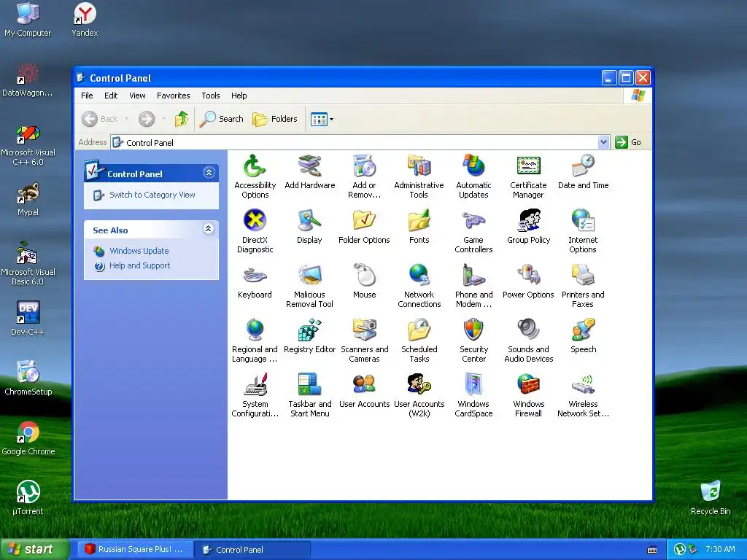The image size is (747, 560).
Task: Select Google Chrome desktop shortcut
Action: [28, 438]
